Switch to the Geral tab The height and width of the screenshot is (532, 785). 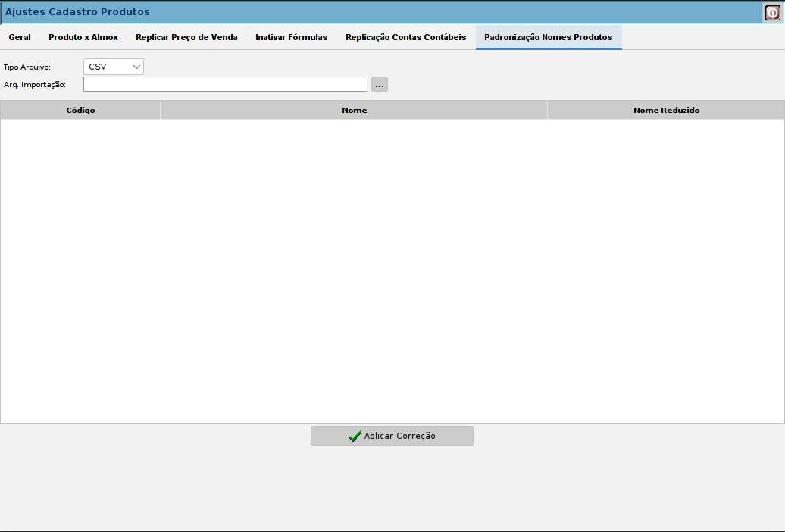coord(20,37)
